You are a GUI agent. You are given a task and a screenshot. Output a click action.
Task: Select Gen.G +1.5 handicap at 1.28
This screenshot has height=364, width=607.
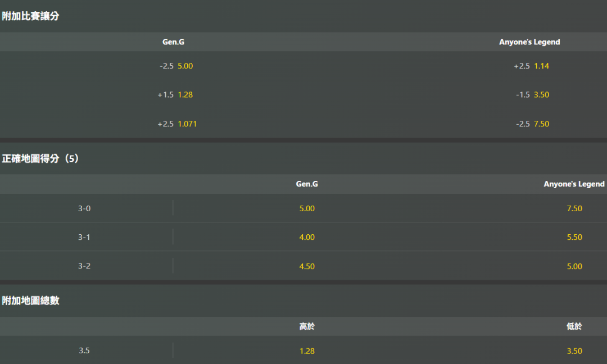point(175,95)
